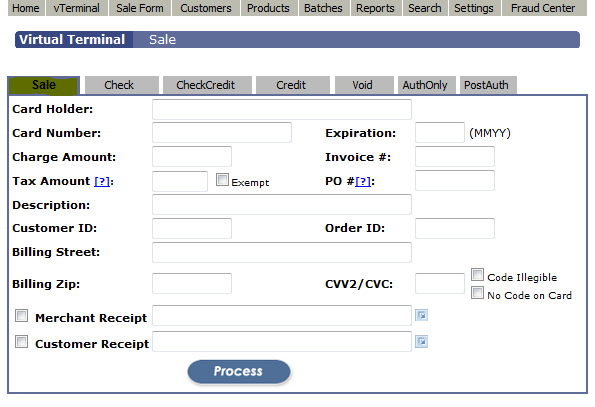Click the icon beside Customer Receipt field
595x407 pixels.
(421, 341)
